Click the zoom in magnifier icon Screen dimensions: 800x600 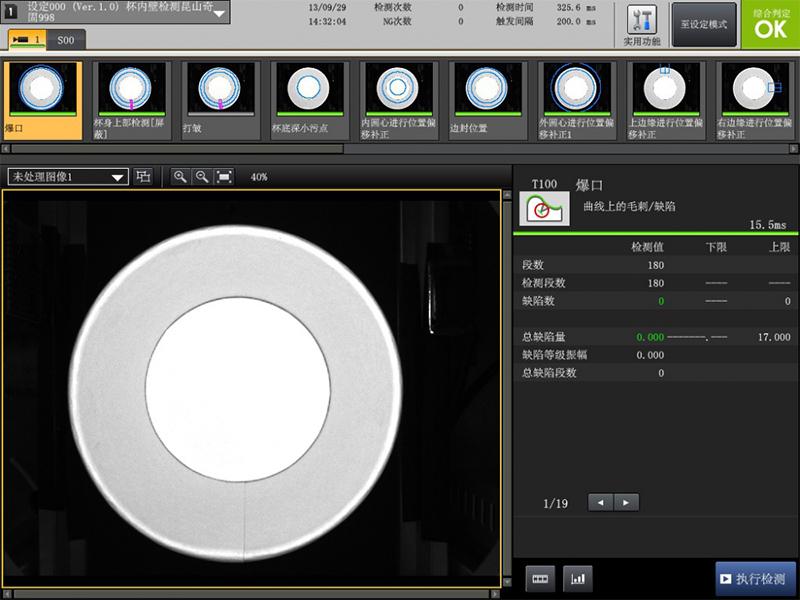(x=180, y=176)
